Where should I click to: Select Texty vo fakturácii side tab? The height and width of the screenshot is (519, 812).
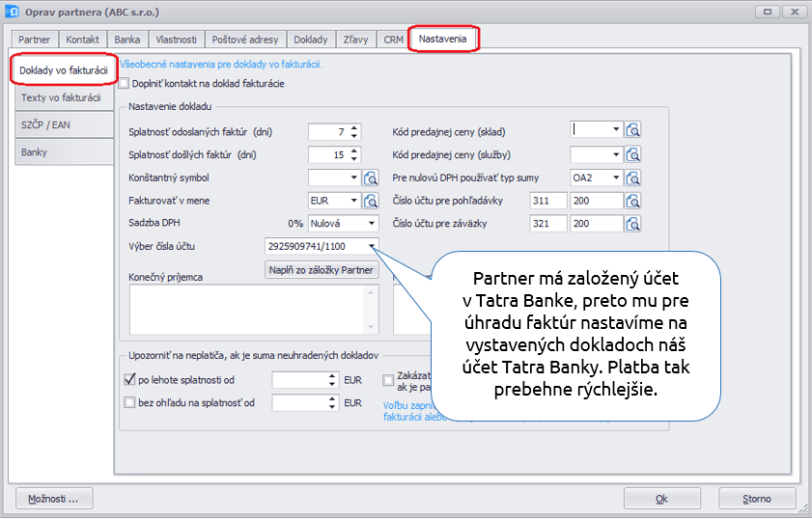pyautogui.click(x=61, y=97)
